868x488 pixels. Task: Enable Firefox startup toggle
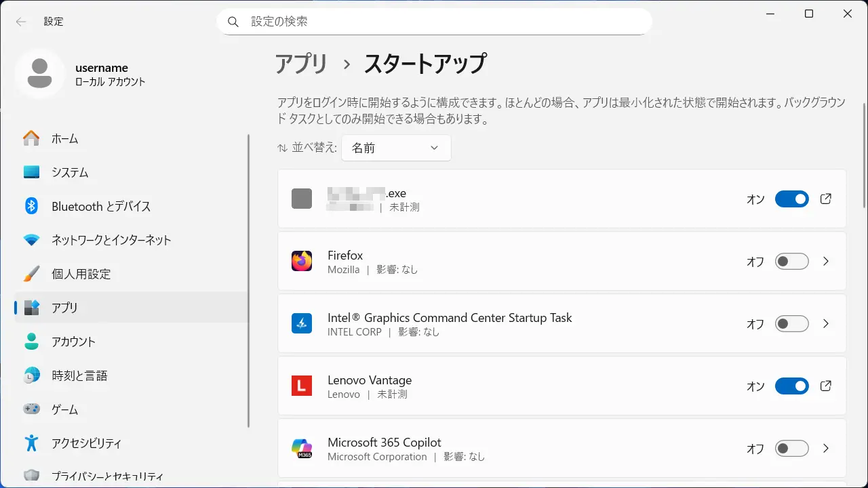[791, 262]
